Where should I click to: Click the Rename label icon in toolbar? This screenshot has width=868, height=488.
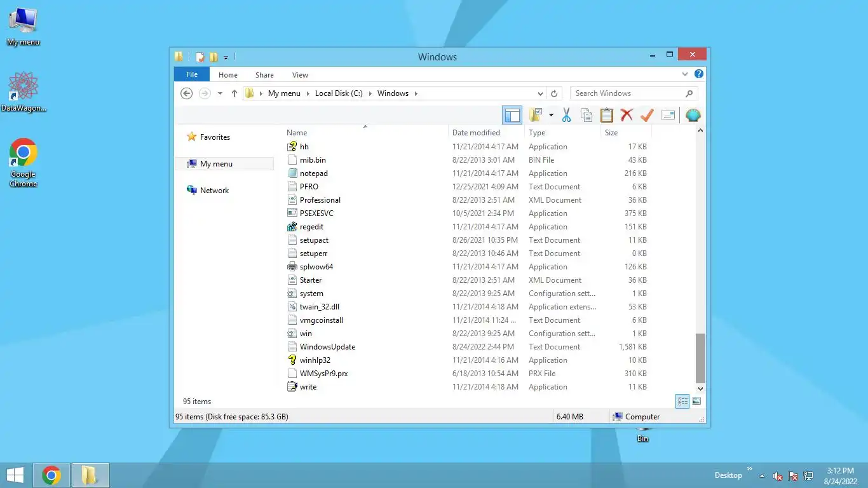pos(667,115)
